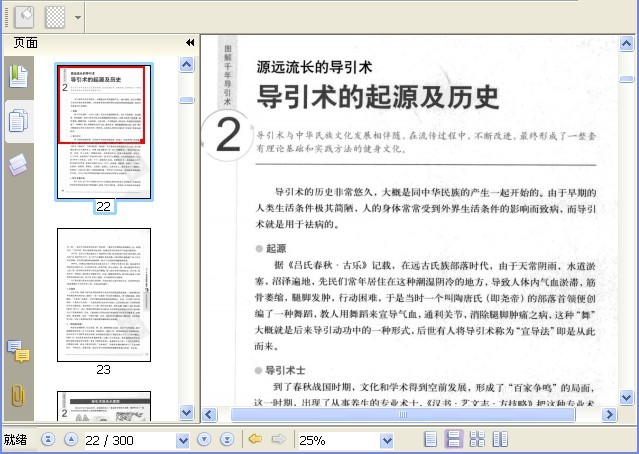Click the 页面 panel title
Viewport: 639px width, 454px height.
[x=26, y=43]
